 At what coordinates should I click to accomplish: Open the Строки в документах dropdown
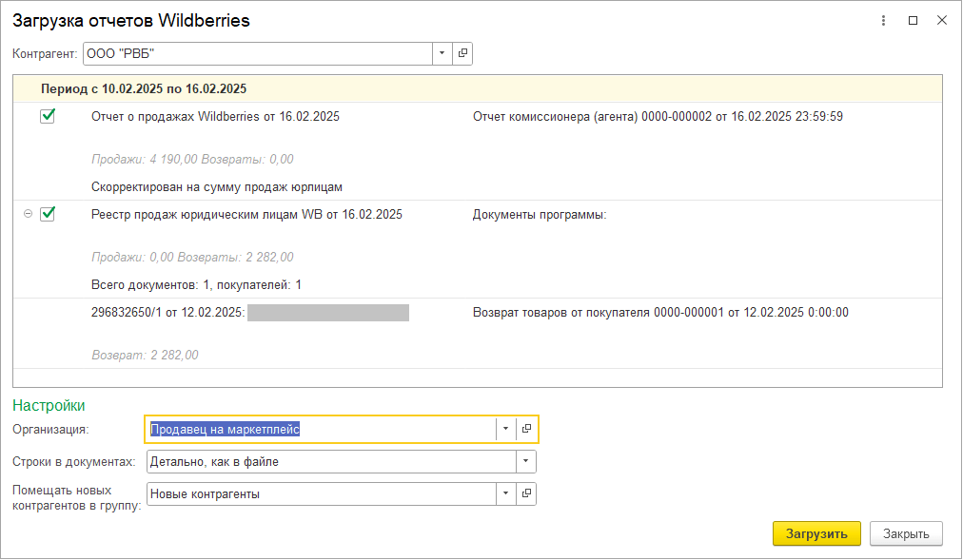click(x=525, y=462)
